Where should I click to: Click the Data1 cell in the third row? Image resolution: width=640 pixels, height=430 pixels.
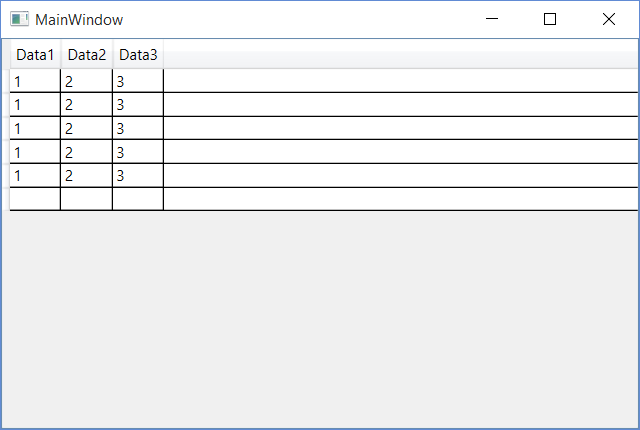(x=35, y=128)
